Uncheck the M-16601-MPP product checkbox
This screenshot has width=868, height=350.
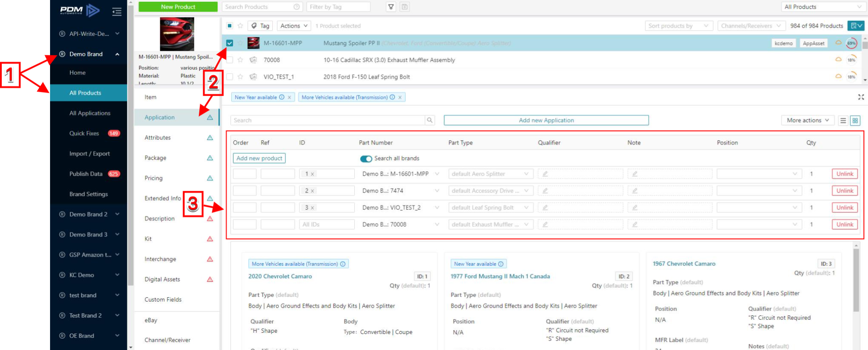click(x=230, y=43)
